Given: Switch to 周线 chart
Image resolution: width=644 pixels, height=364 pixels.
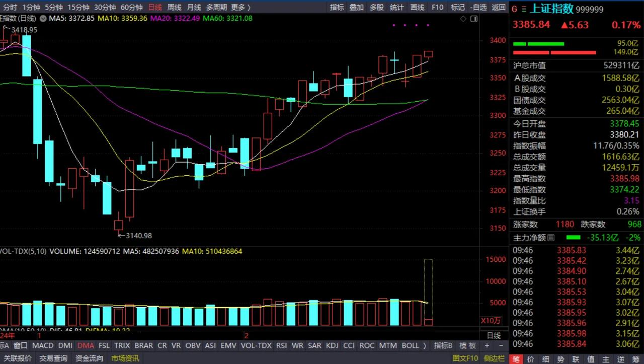Looking at the screenshot, I should click(x=175, y=7).
